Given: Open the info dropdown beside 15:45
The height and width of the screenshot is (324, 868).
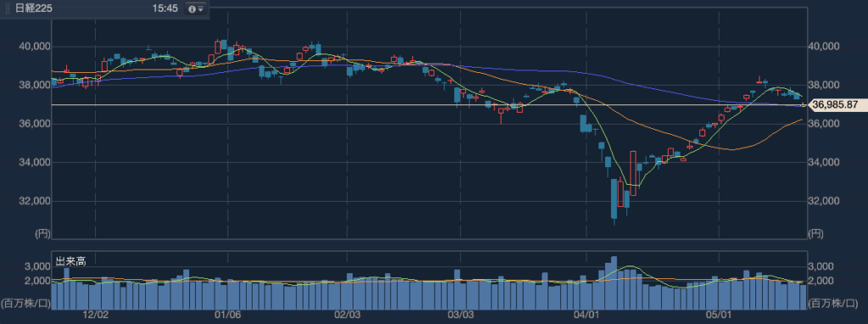Looking at the screenshot, I should point(196,9).
